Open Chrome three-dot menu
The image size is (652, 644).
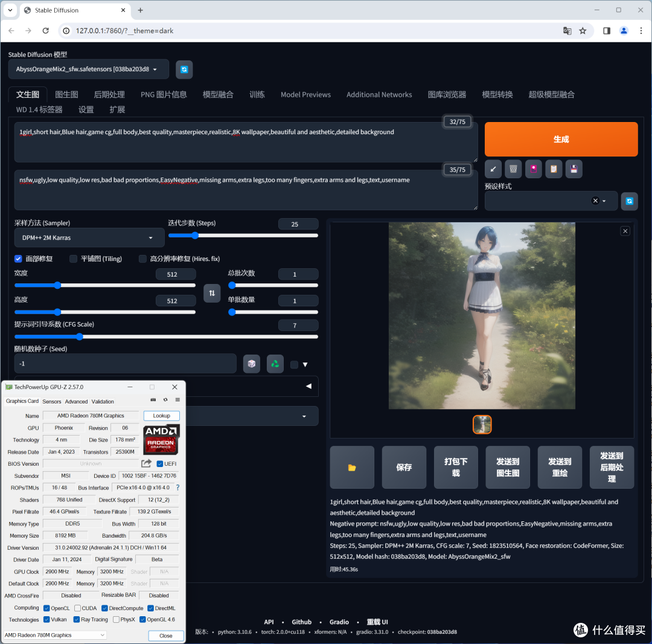[641, 31]
